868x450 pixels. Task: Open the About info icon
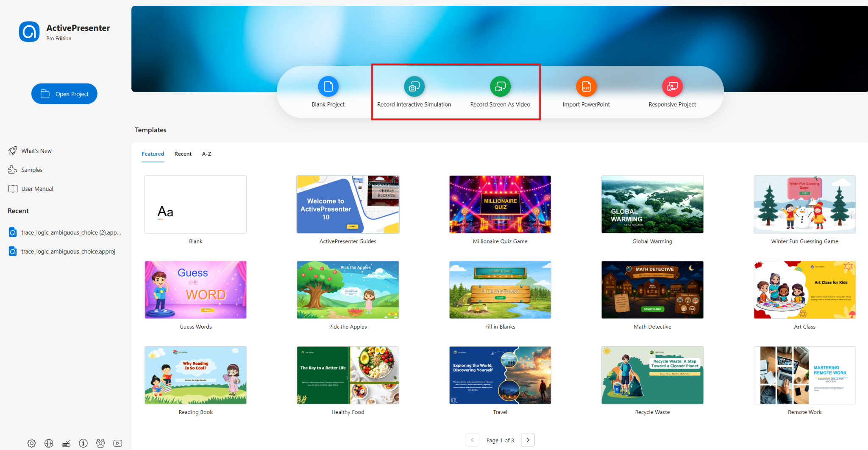pos(83,443)
